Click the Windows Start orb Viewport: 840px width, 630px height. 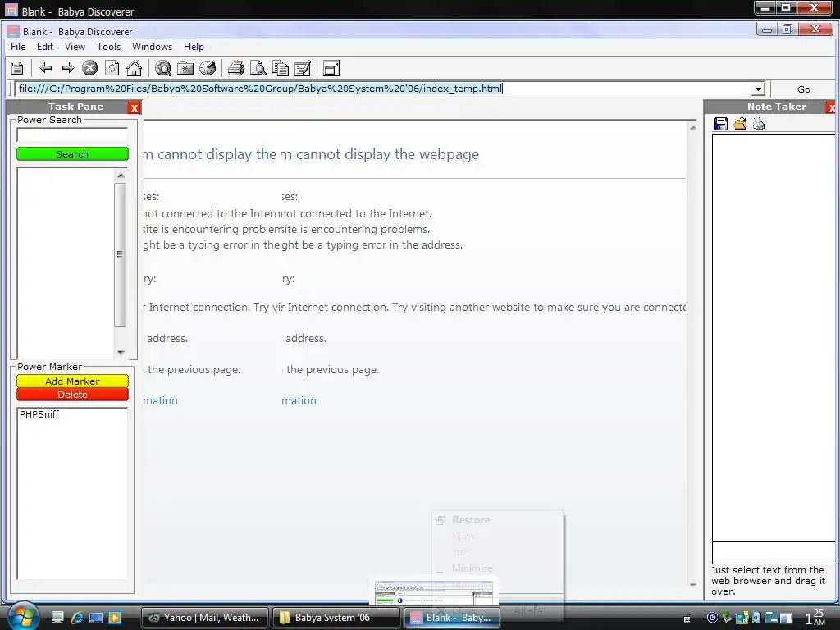click(x=21, y=616)
